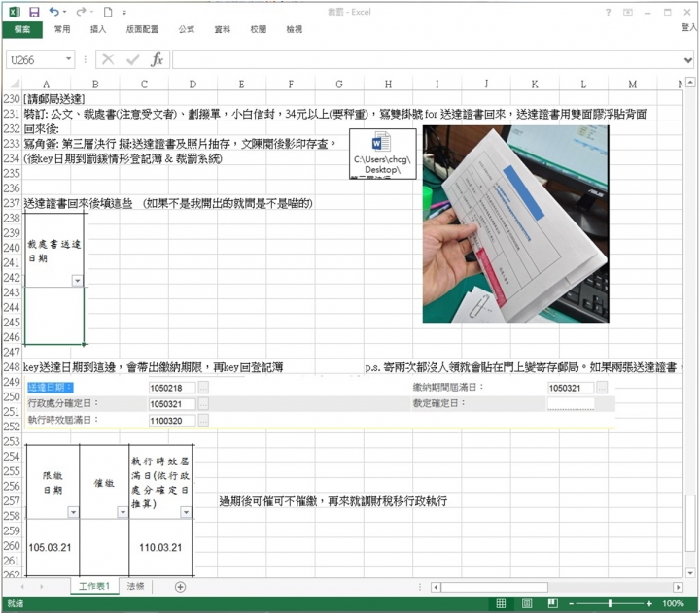The height and width of the screenshot is (615, 700).
Task: Redo the action in quick access toolbar
Action: 81,12
